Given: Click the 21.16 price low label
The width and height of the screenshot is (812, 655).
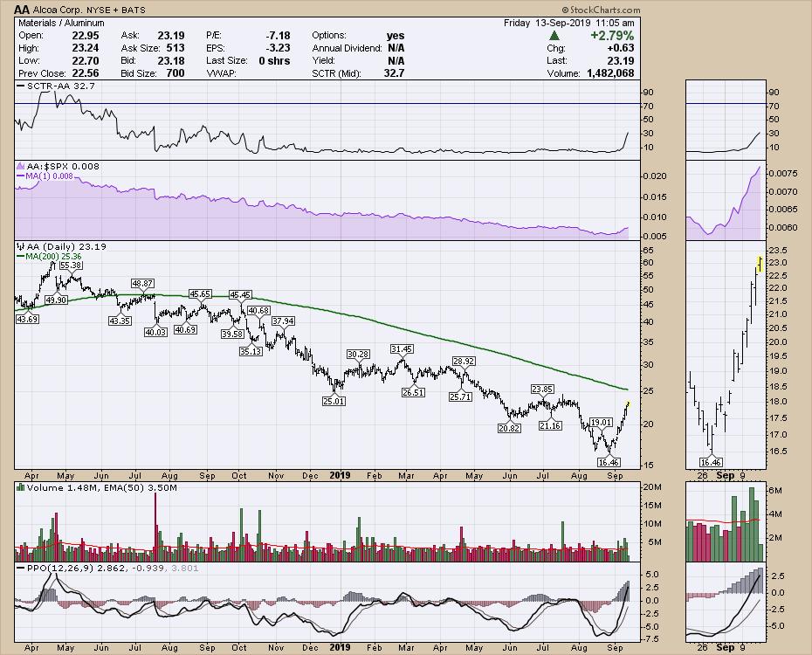Looking at the screenshot, I should [x=550, y=425].
